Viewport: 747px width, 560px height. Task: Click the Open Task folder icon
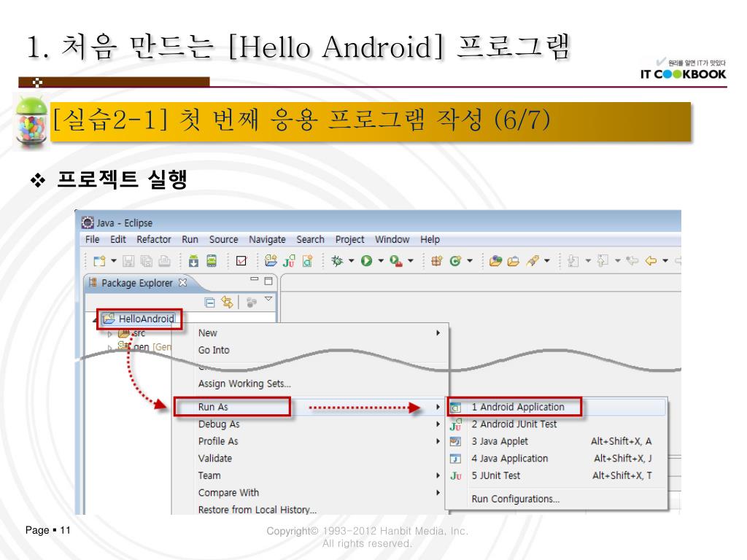[514, 261]
